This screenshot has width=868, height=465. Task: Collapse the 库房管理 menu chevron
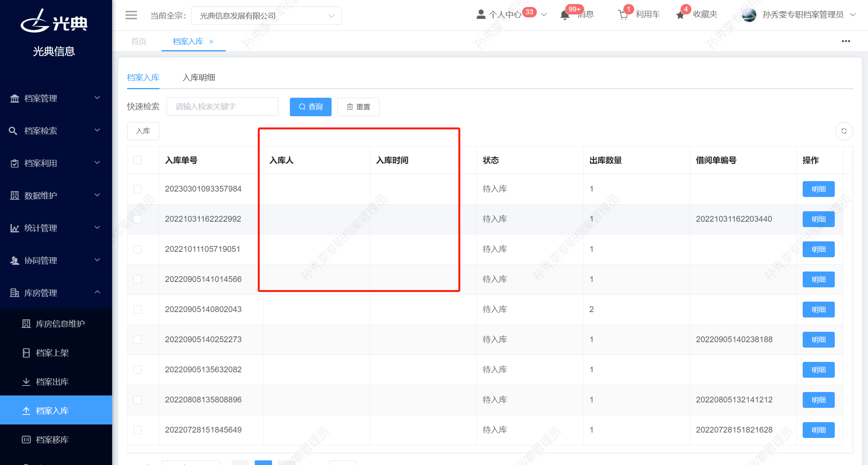pos(97,292)
